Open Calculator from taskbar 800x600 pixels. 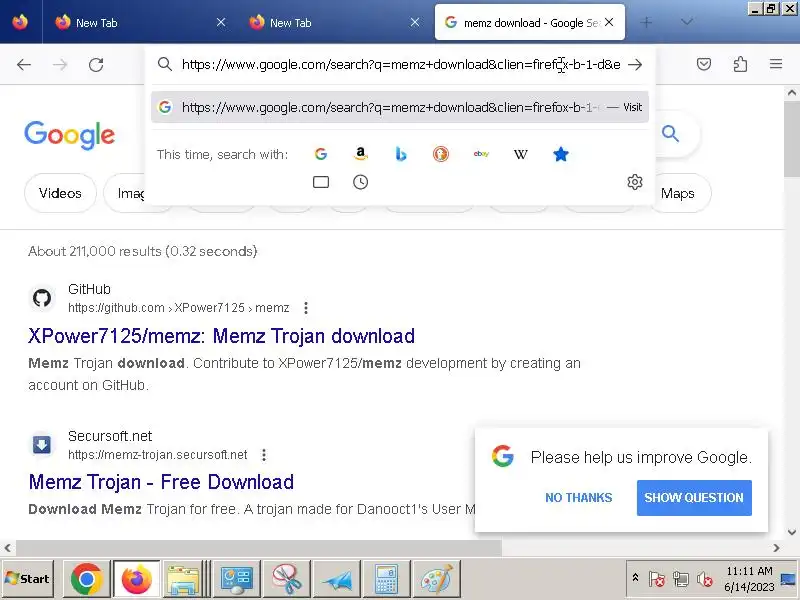[386, 579]
